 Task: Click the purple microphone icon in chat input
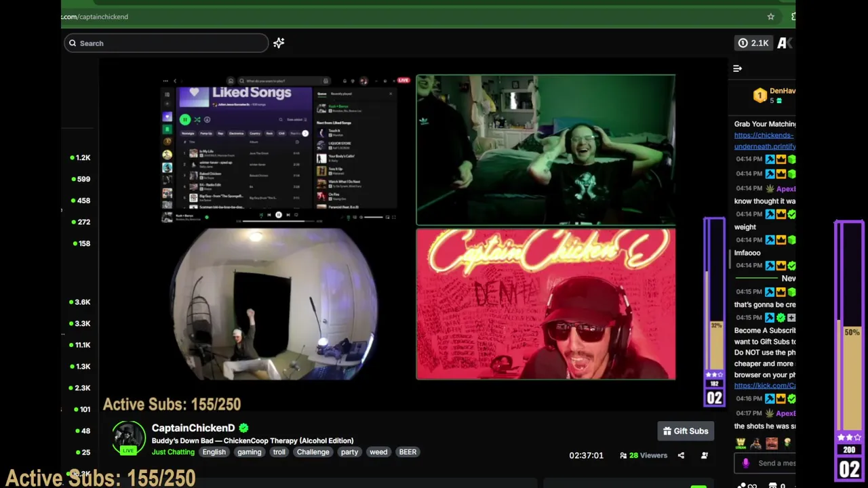point(746,463)
